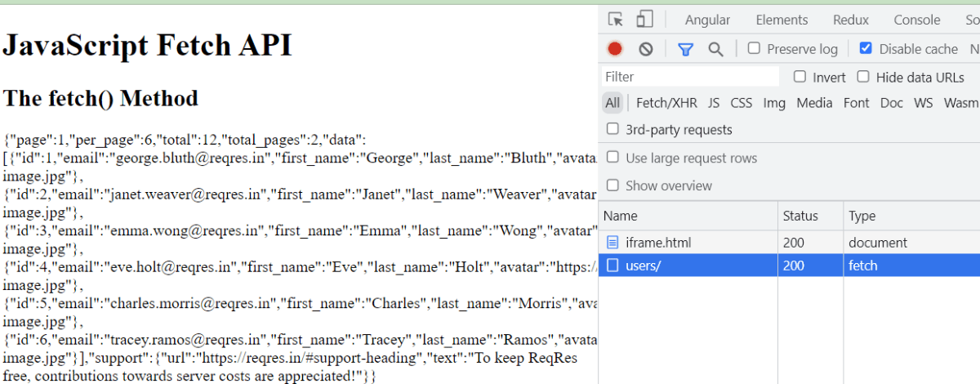This screenshot has height=384, width=980.
Task: Sort by the Status column header
Action: (x=810, y=216)
